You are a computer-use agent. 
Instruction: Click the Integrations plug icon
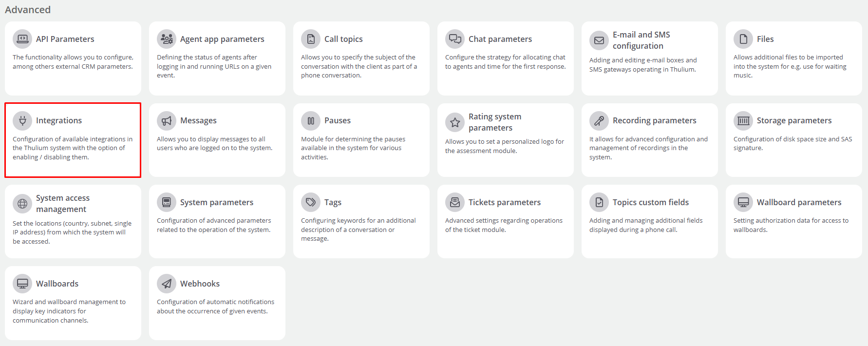click(x=22, y=121)
